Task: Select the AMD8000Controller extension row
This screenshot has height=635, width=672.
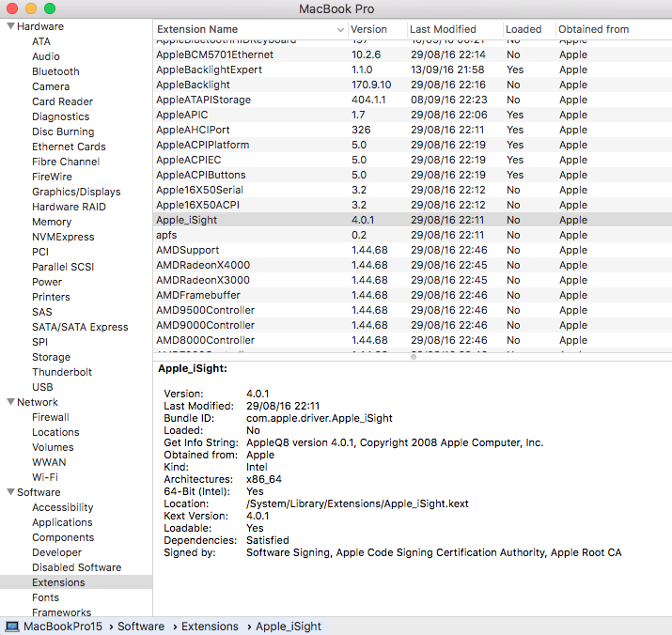Action: pos(413,340)
